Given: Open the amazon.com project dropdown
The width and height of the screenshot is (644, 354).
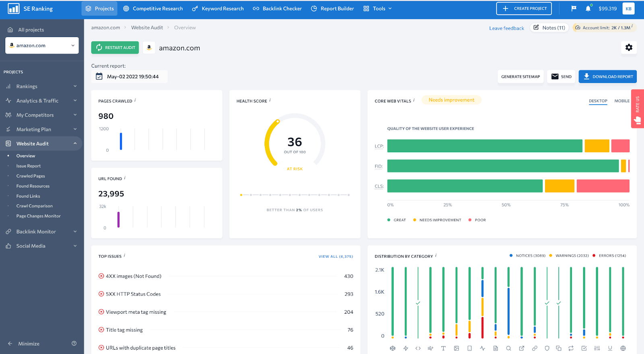Looking at the screenshot, I should point(42,46).
